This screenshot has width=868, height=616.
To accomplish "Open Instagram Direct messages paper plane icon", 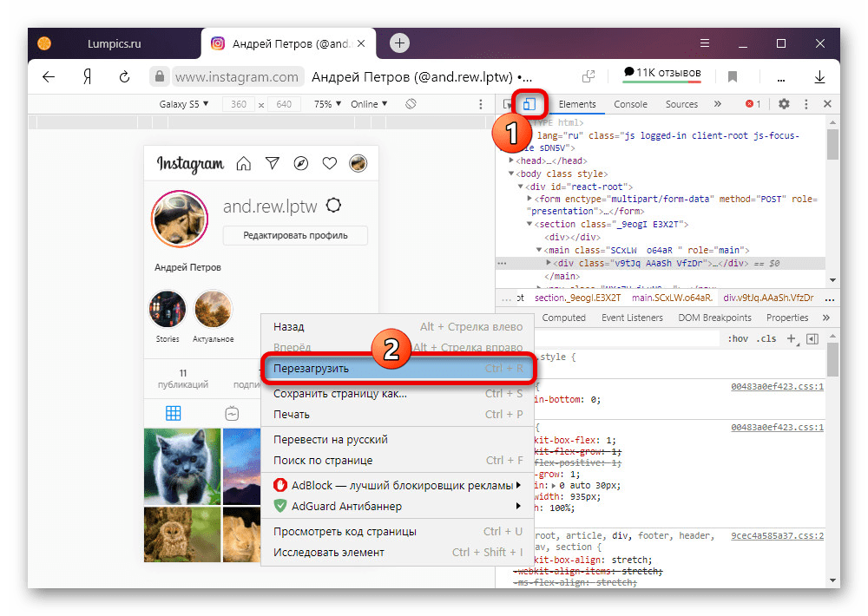I will 273,163.
